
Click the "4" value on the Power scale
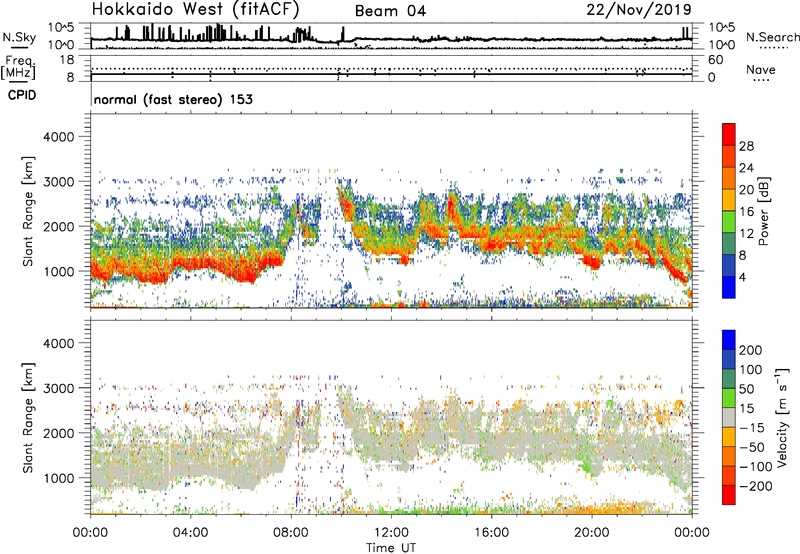click(742, 277)
